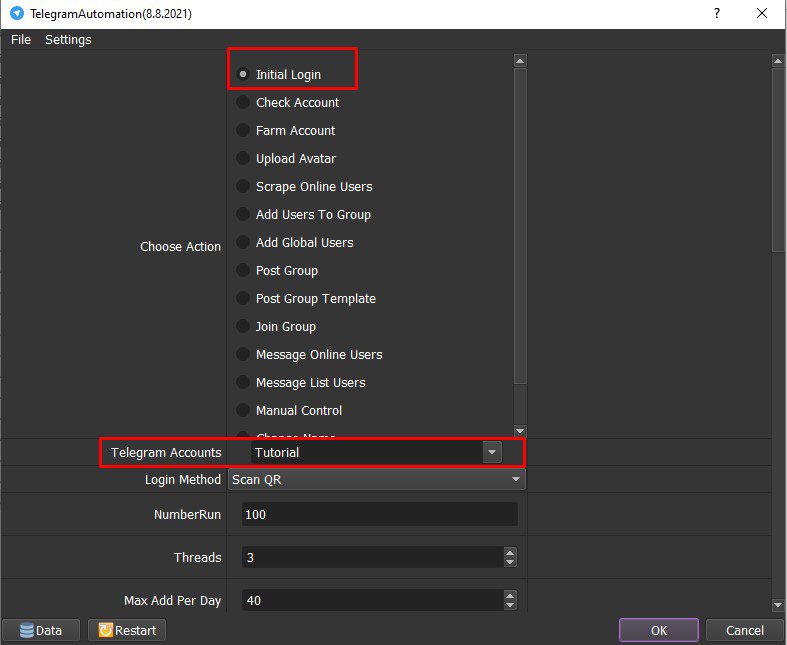Image resolution: width=787 pixels, height=645 pixels.
Task: Click the main panel scrollbar thumb
Action: 778,160
